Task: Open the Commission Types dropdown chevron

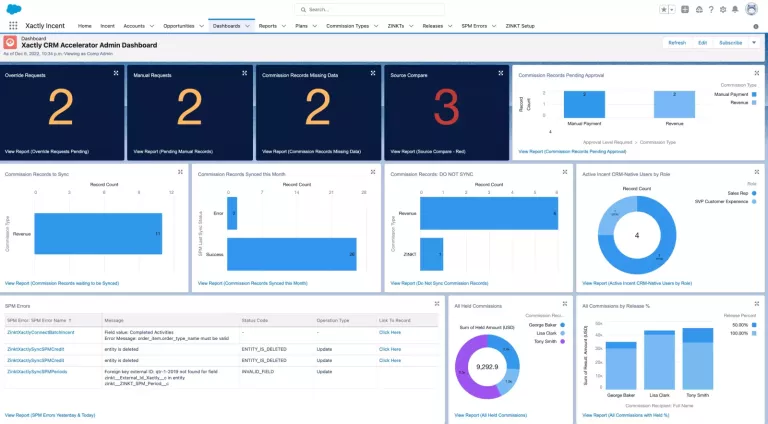Action: [x=376, y=26]
